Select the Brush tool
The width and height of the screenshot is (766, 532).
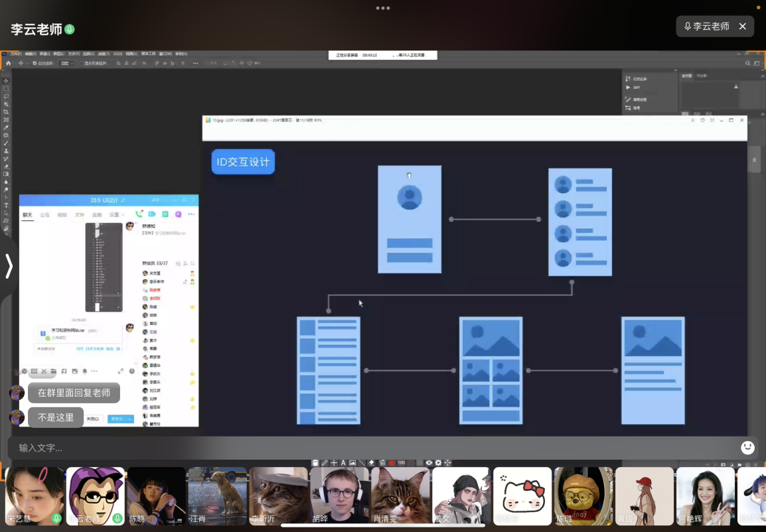(x=6, y=143)
